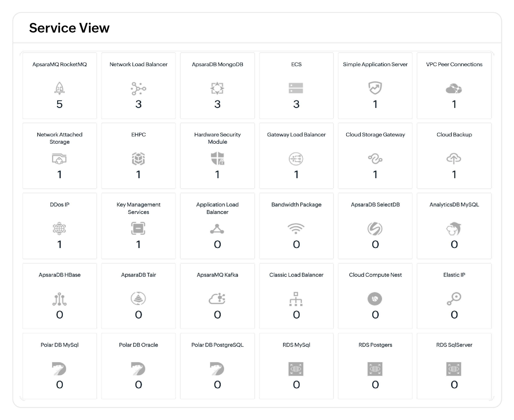Select the Cloud Backup label
This screenshot has width=514, height=420.
(454, 135)
